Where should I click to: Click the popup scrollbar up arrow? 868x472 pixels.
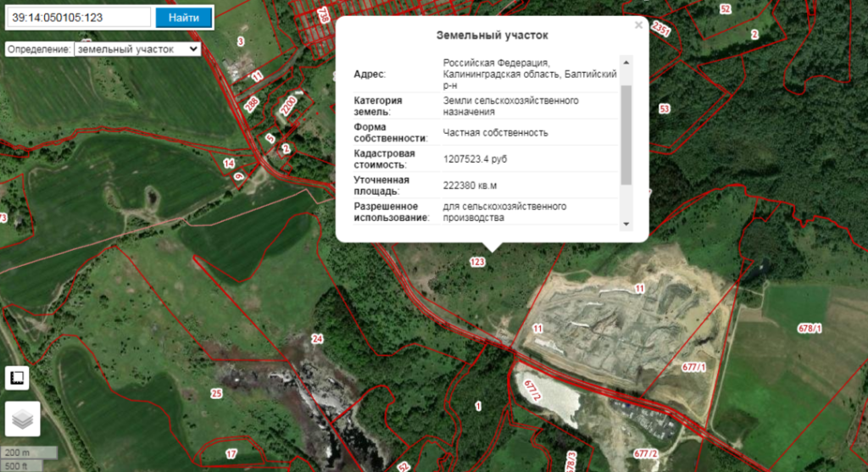click(x=626, y=62)
